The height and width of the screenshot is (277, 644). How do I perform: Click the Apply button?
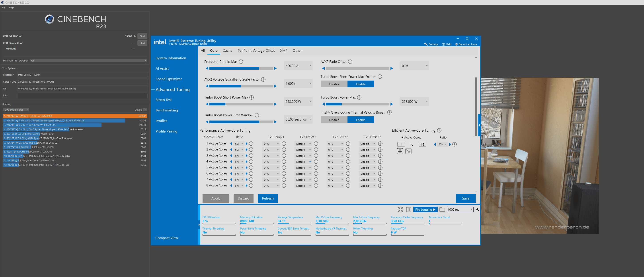[x=216, y=198]
